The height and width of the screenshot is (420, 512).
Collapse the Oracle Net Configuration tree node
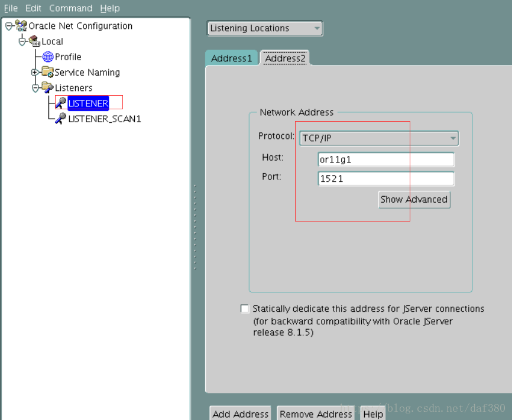pos(9,26)
